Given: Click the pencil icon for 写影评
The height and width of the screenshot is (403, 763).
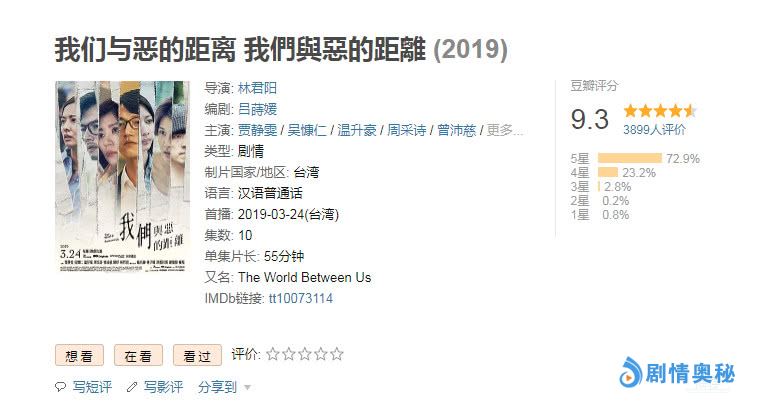Looking at the screenshot, I should pyautogui.click(x=132, y=387).
